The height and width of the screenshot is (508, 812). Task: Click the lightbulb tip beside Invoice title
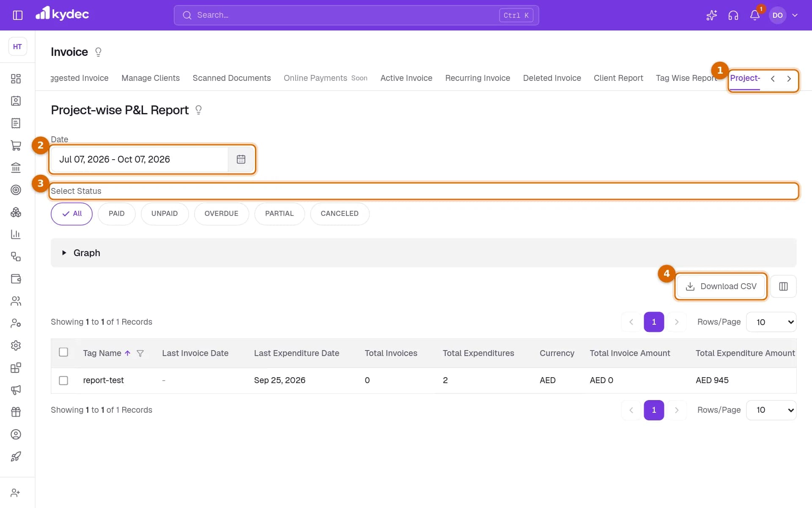tap(98, 52)
